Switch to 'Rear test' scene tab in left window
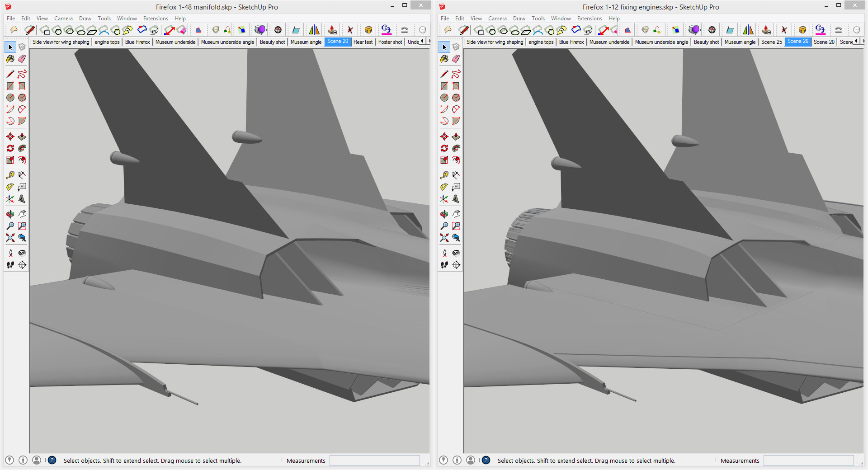 pos(363,42)
